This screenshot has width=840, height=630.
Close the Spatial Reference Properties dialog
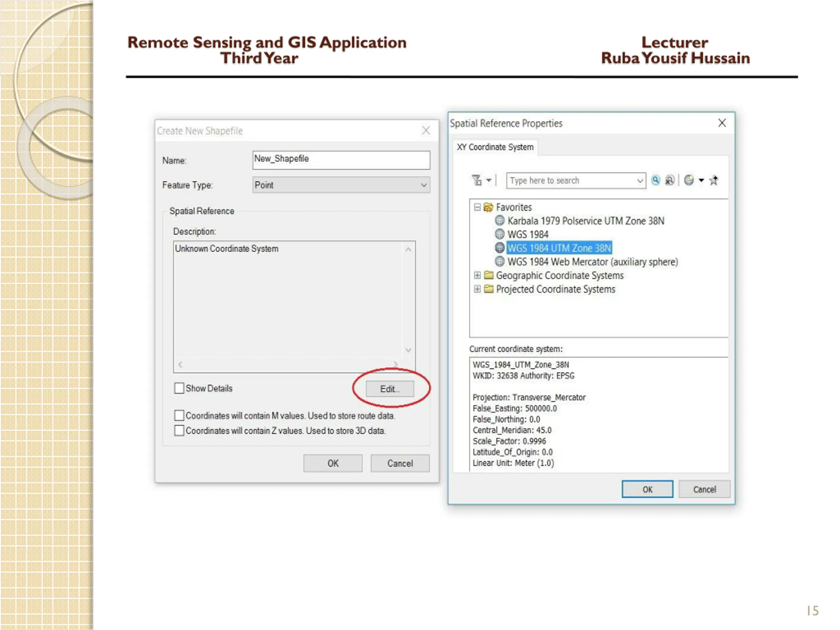pos(722,123)
